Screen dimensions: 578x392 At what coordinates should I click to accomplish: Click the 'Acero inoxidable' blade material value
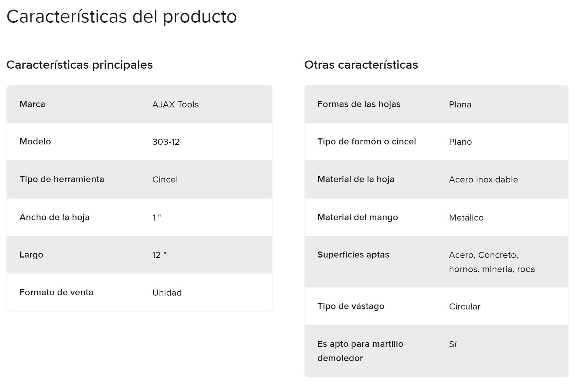pyautogui.click(x=483, y=180)
